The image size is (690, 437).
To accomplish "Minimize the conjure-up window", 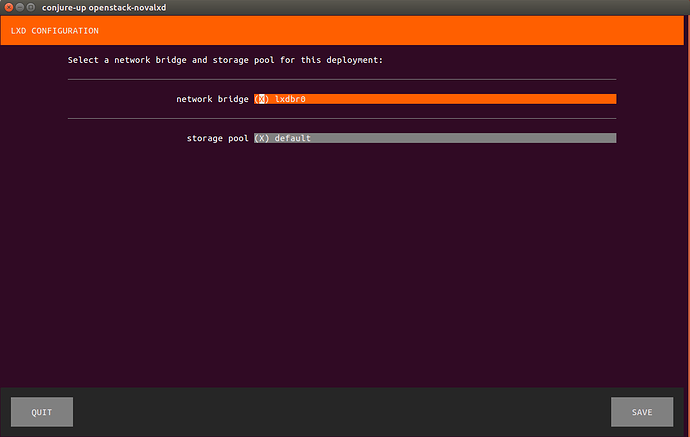I will pyautogui.click(x=20, y=7).
